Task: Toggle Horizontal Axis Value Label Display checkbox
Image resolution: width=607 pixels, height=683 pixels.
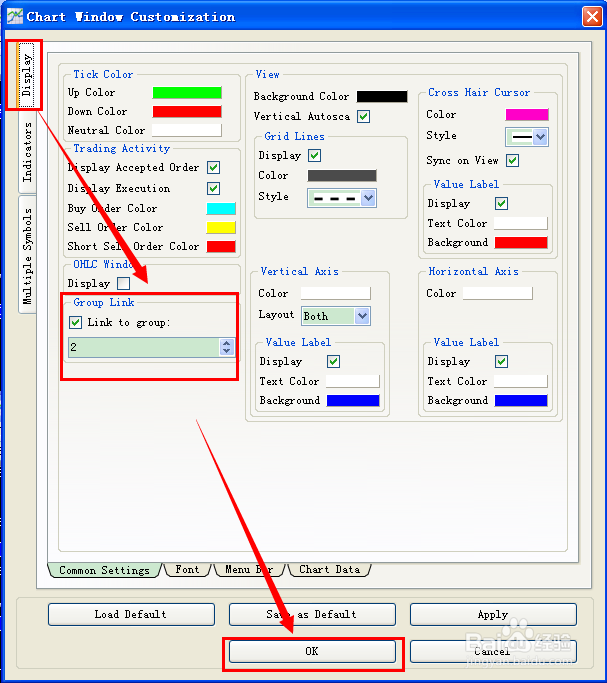Action: point(501,362)
